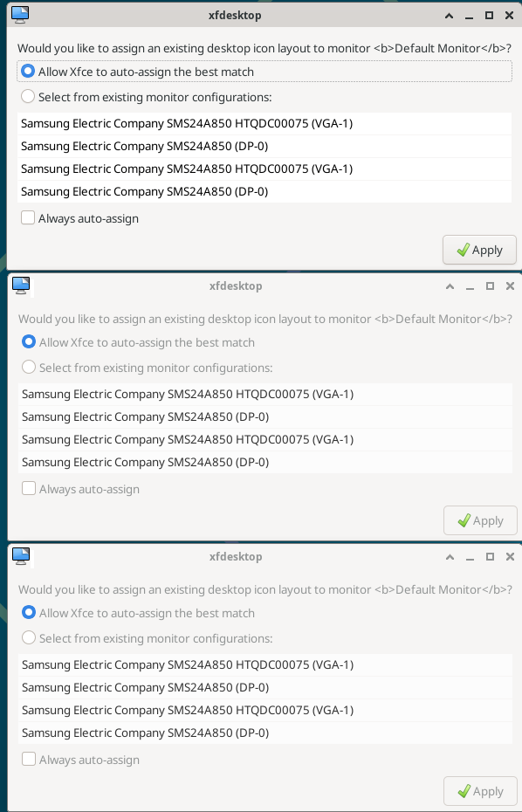The width and height of the screenshot is (522, 812).
Task: Enable 'Always auto-assign' checkbox in the top dialog
Action: (28, 218)
